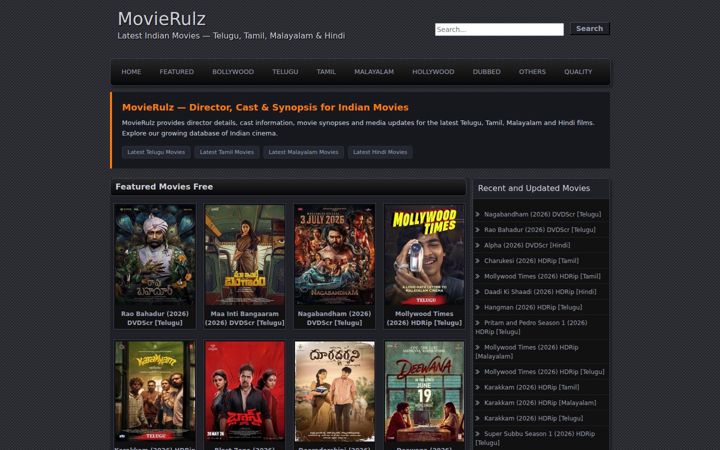Open Pritam and Pedro Season 1 link
This screenshot has width=720, height=450.
[x=531, y=327]
